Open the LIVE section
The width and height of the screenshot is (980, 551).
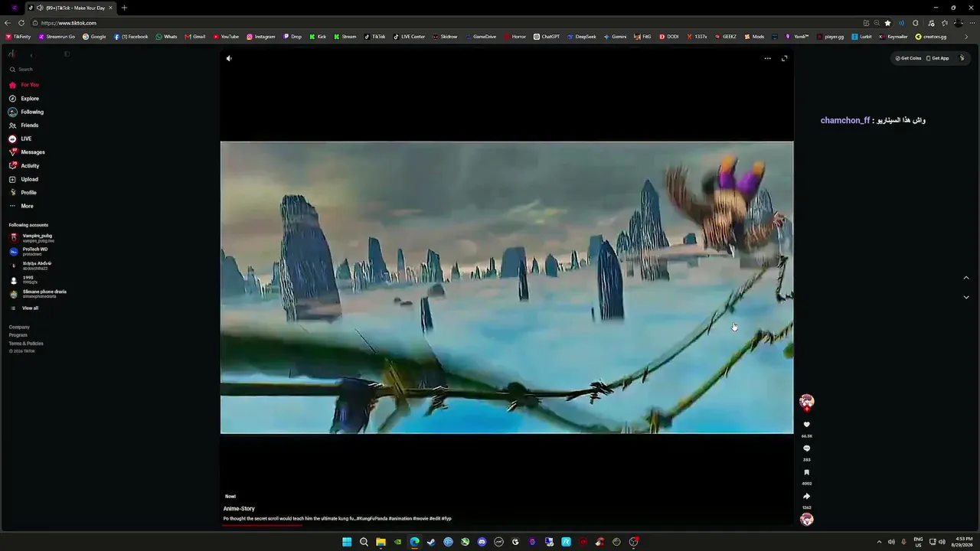pyautogui.click(x=21, y=139)
